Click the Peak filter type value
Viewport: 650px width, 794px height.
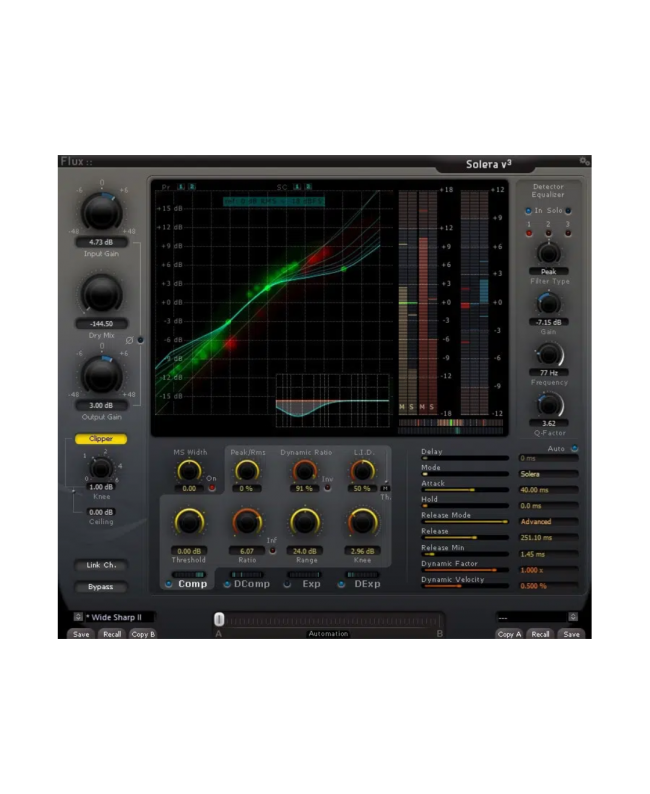[x=548, y=271]
